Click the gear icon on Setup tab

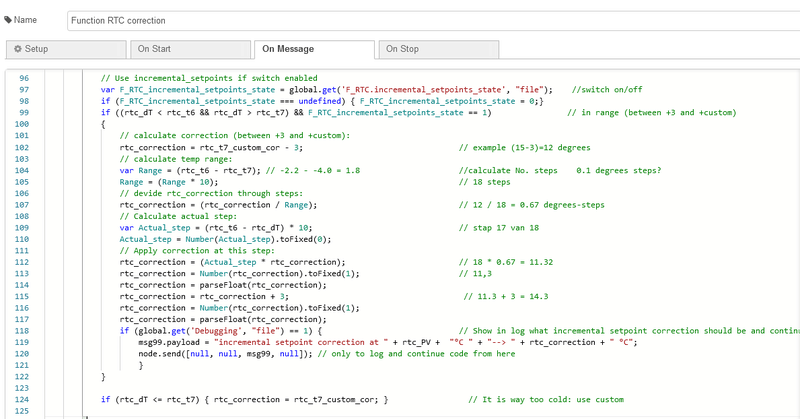(x=18, y=49)
